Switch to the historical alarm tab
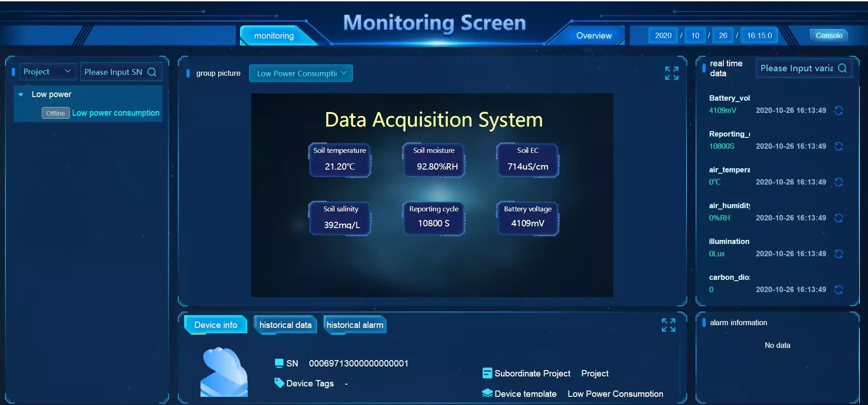 355,325
